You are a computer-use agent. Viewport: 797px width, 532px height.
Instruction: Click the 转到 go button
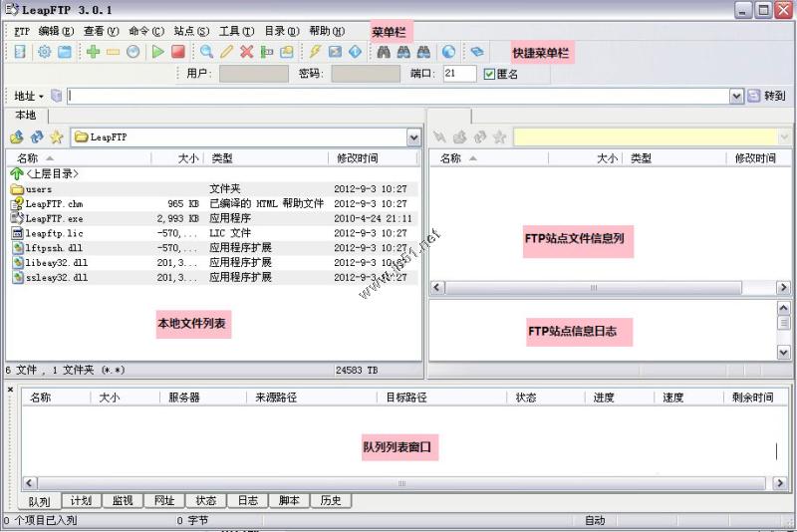pos(767,96)
